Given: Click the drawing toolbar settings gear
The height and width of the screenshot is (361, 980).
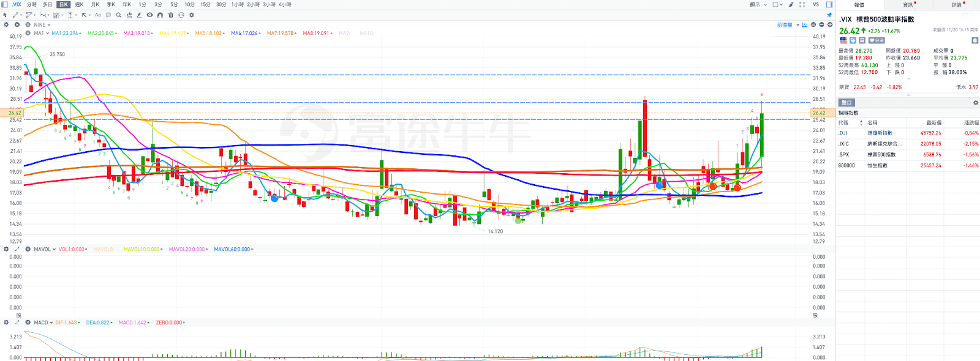Looking at the screenshot, I should pos(192,15).
